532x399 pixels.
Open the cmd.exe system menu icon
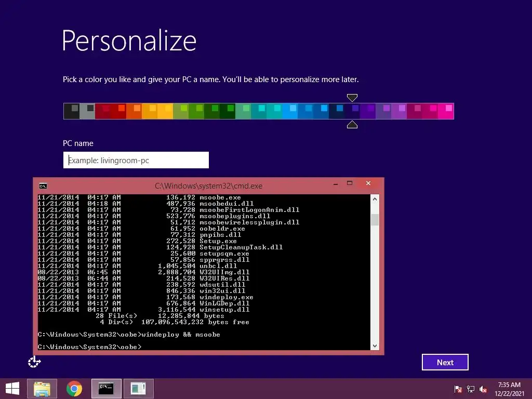[43, 186]
